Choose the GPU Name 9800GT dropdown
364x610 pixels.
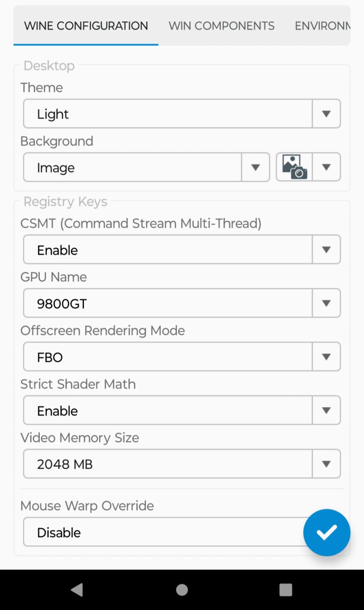tap(168, 303)
